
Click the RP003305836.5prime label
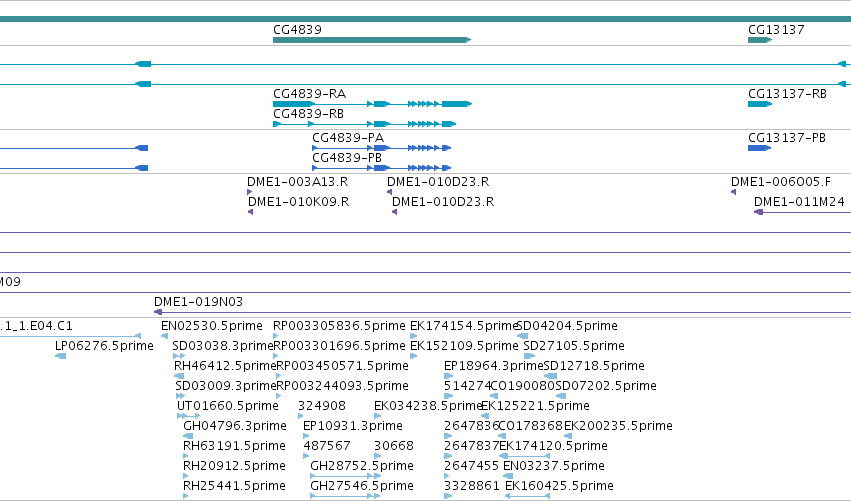click(x=339, y=326)
